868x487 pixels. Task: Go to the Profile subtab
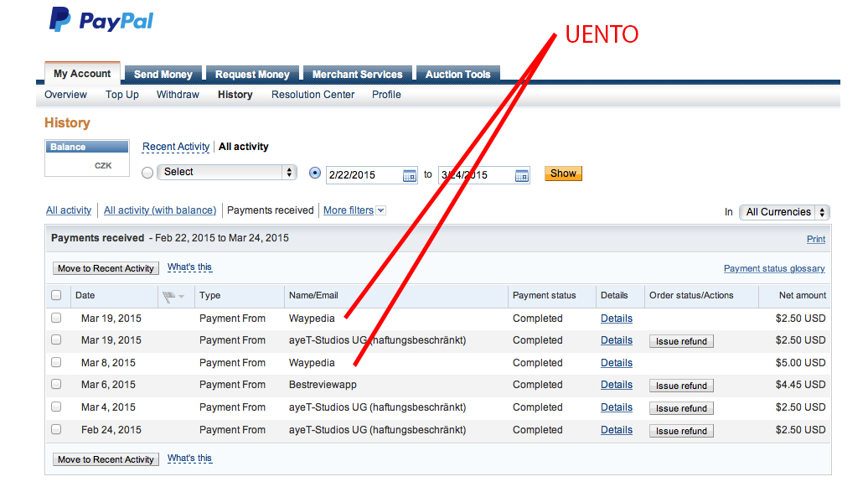pos(386,95)
